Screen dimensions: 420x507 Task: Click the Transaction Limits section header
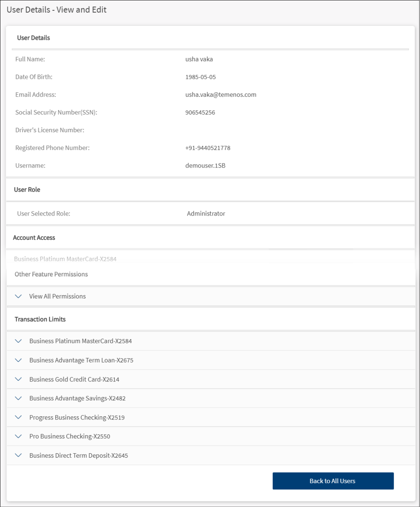tap(40, 319)
